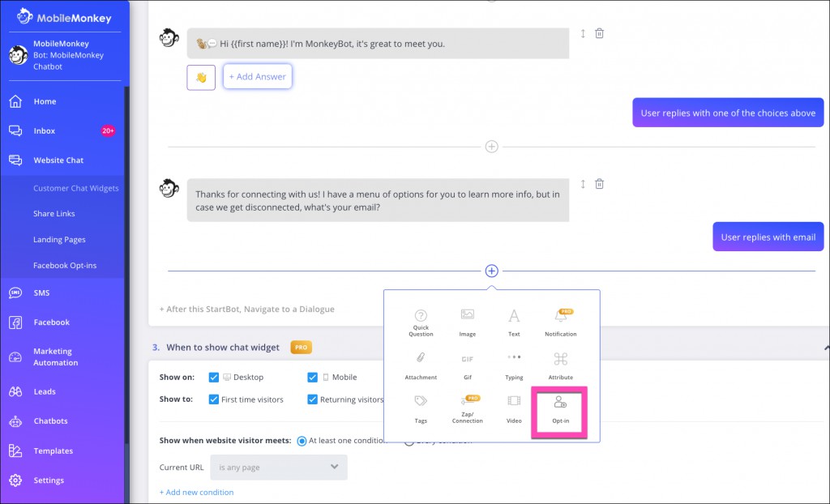Open Facebook Opt-ins
The height and width of the screenshot is (504, 830).
[x=65, y=265]
